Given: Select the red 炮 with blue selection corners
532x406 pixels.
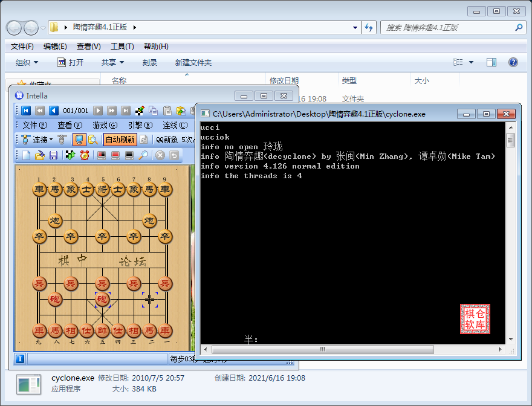Looking at the screenshot, I should point(102,299).
